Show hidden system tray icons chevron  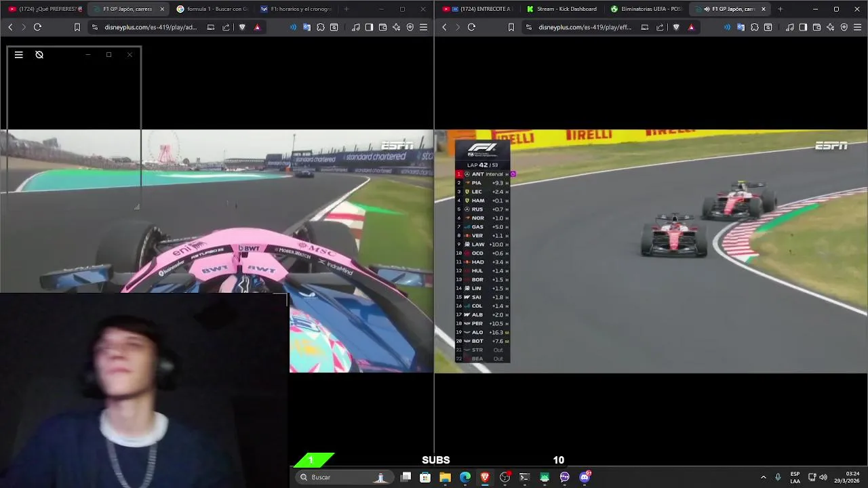(763, 477)
